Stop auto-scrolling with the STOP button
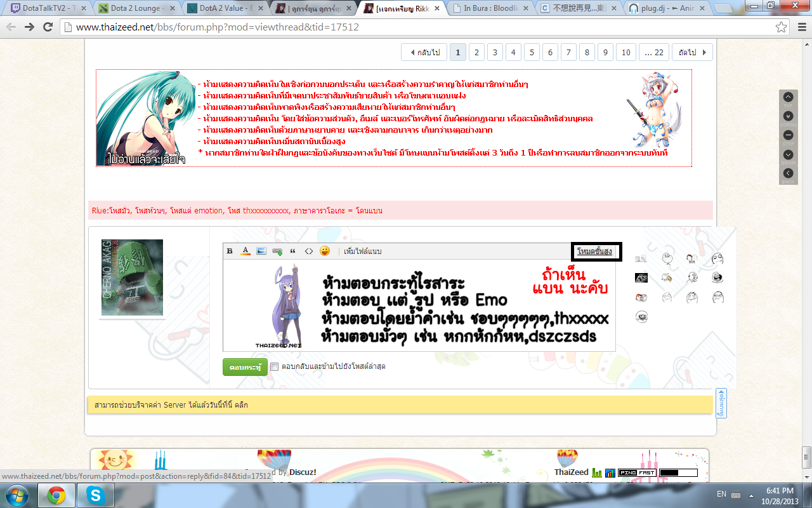Image resolution: width=812 pixels, height=508 pixels. (x=789, y=135)
